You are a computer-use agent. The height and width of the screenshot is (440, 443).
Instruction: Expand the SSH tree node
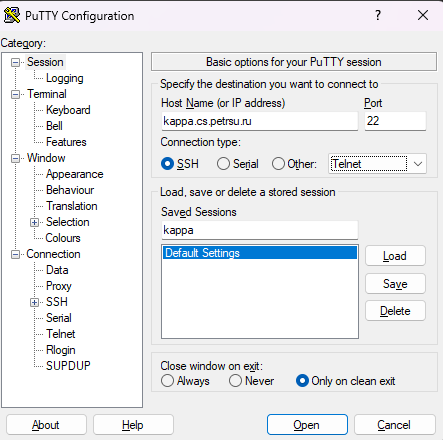34,302
